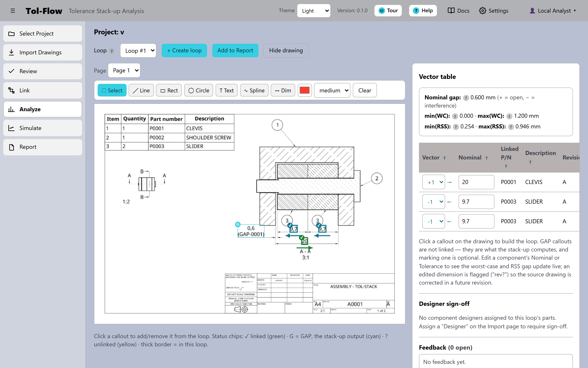Click the Nominal column help icon

point(487,158)
